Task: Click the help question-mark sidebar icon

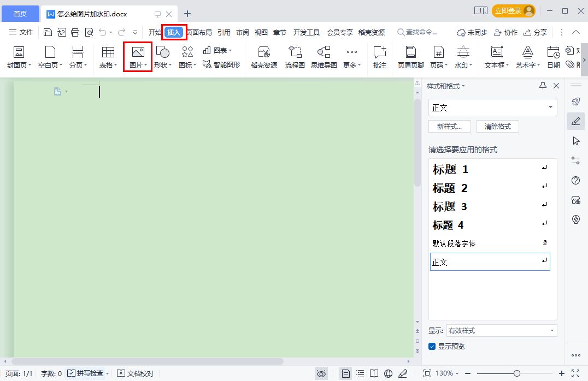Action: pyautogui.click(x=575, y=181)
